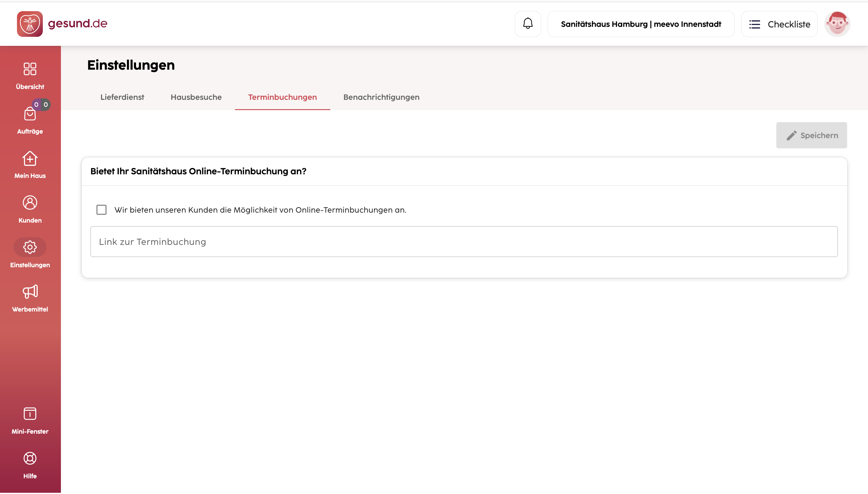Open Sanitätshaus Hamburg location selector

[641, 24]
